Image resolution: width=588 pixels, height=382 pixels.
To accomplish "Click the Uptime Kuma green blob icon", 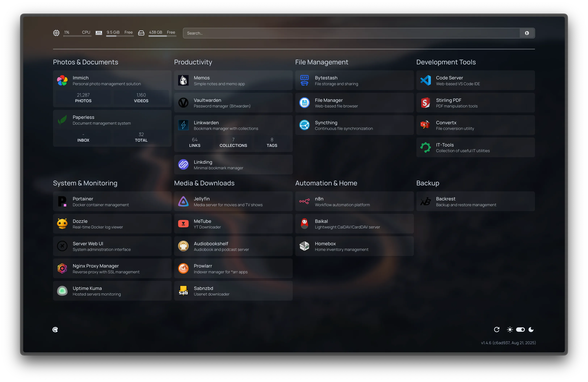I will 62,291.
